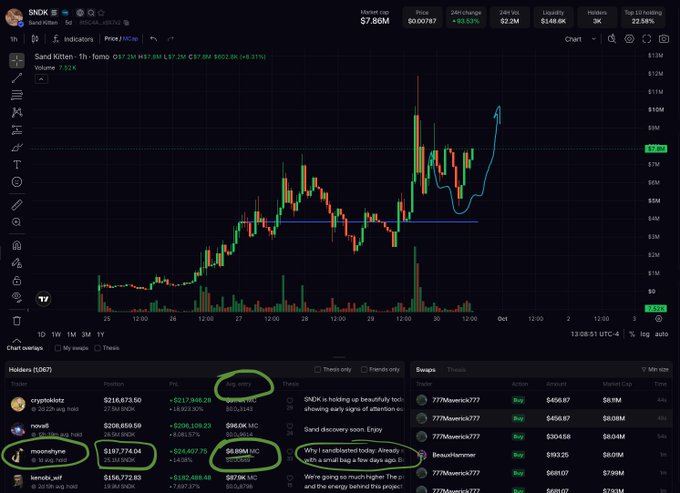Toggle log scale on price axis
This screenshot has height=493, width=680.
[x=645, y=334]
